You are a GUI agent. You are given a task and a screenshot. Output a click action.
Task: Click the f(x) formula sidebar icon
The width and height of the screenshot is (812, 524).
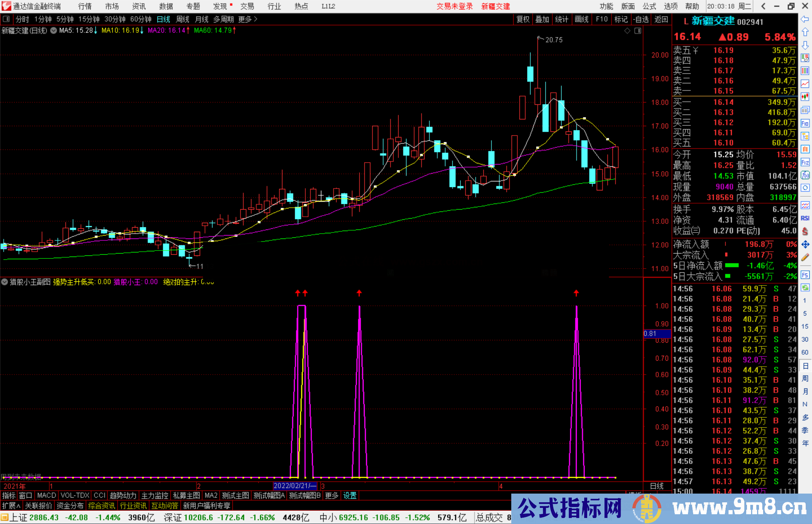805,175
